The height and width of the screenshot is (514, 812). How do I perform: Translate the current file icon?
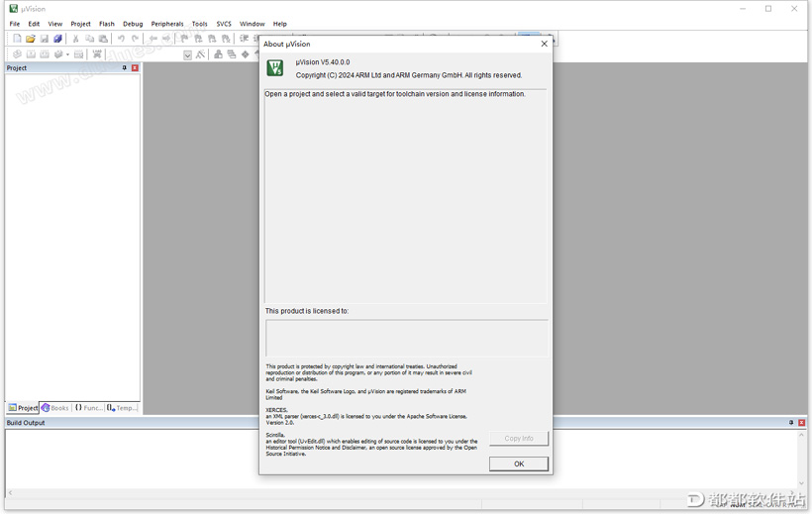point(17,53)
